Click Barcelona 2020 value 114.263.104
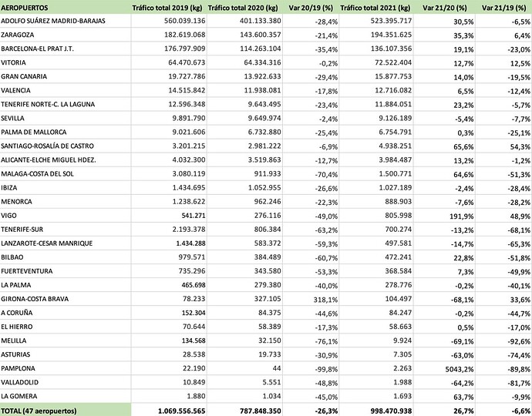Image resolution: width=532 pixels, height=416 pixels. (x=261, y=49)
